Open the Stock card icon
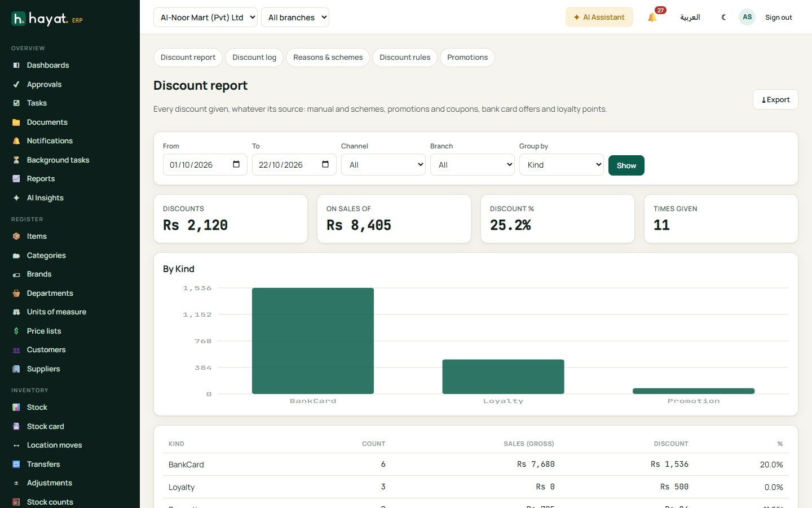This screenshot has height=508, width=812. 16,427
